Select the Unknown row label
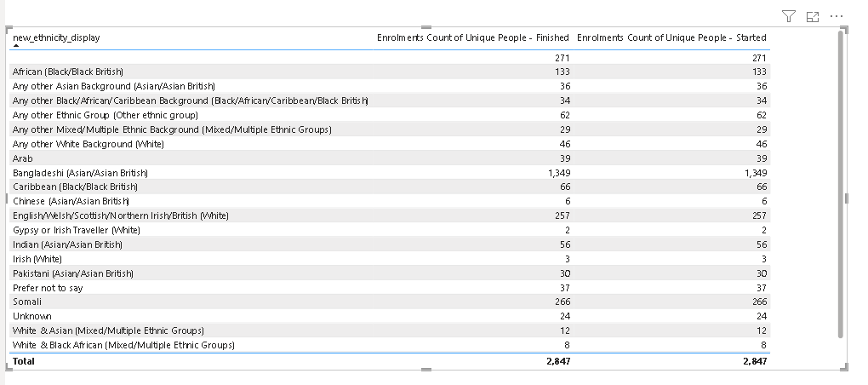Screen dimensions: 868x385 (32, 316)
